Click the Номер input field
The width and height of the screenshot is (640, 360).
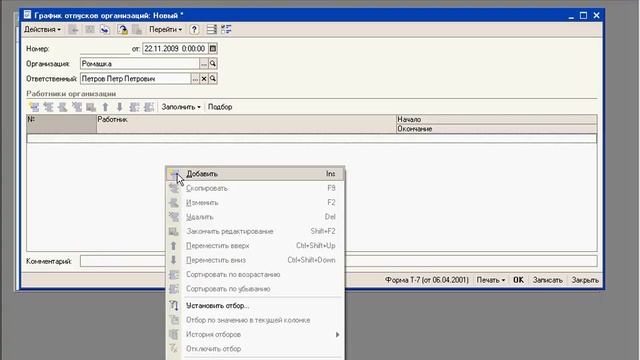pyautogui.click(x=105, y=49)
